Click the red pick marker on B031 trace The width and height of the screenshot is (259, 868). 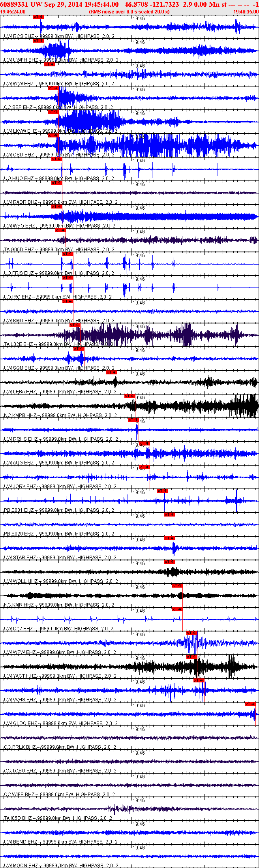(x=162, y=491)
